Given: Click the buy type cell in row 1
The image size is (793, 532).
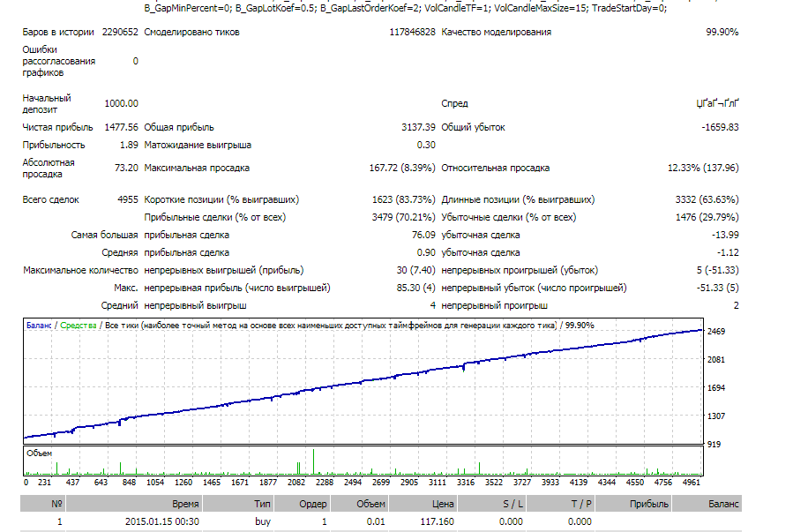Looking at the screenshot, I should tap(263, 521).
